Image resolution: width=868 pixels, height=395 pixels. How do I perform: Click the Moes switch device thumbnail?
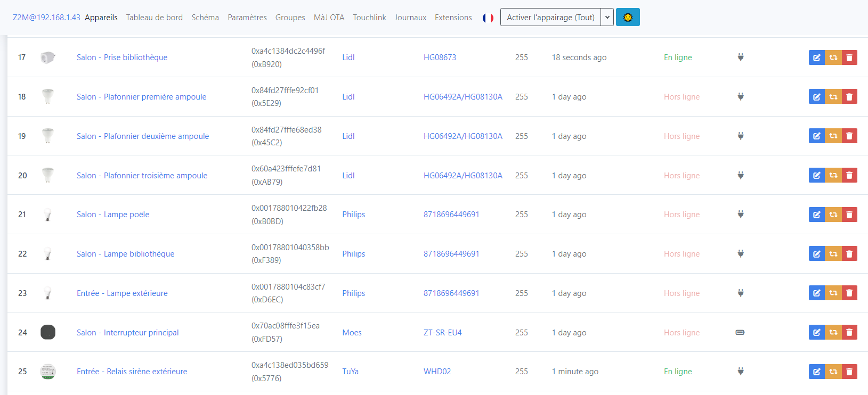pyautogui.click(x=48, y=333)
